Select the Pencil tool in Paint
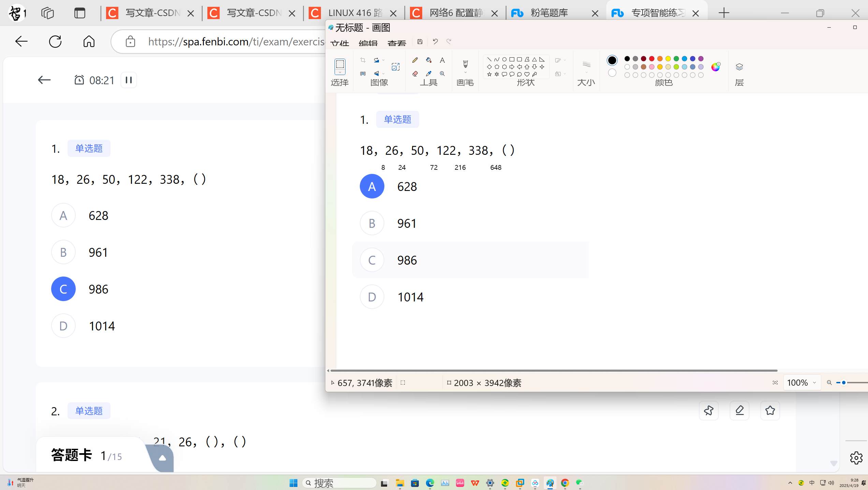 coord(415,60)
